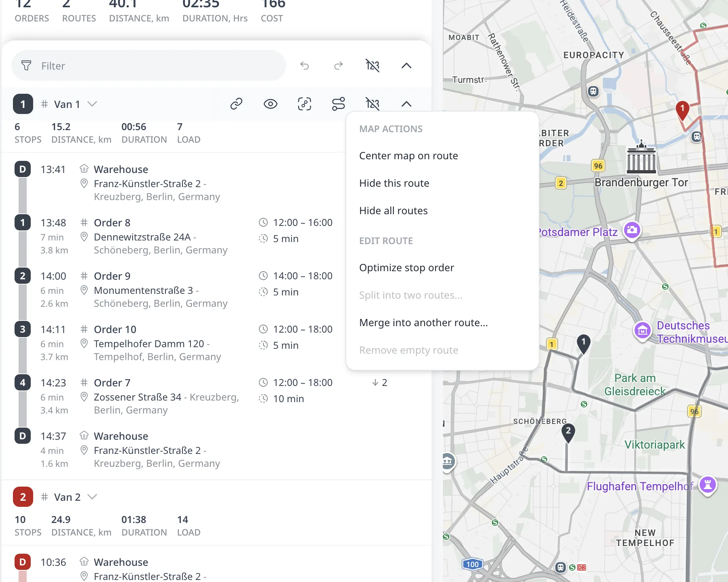This screenshot has width=728, height=582.
Task: Click the redo arrow icon
Action: [x=339, y=65]
